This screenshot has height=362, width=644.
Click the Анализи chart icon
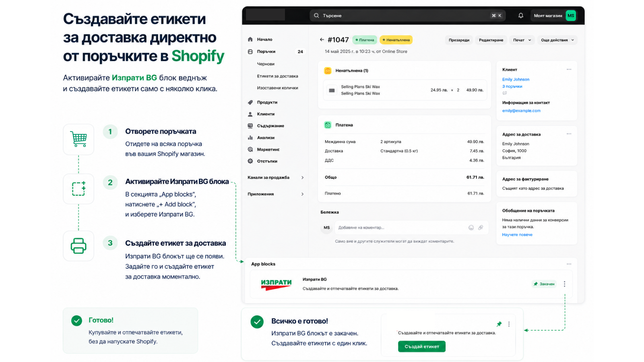250,138
